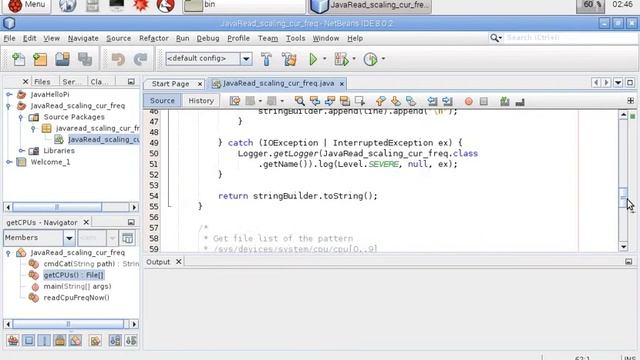This screenshot has height=360, width=640.
Task: Toggle Rectangular Selection mode
Action: [360, 101]
